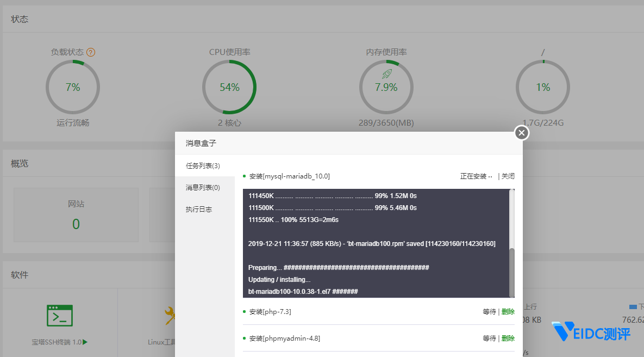644x357 pixels.
Task: Select the 执行日志 tab
Action: (199, 209)
